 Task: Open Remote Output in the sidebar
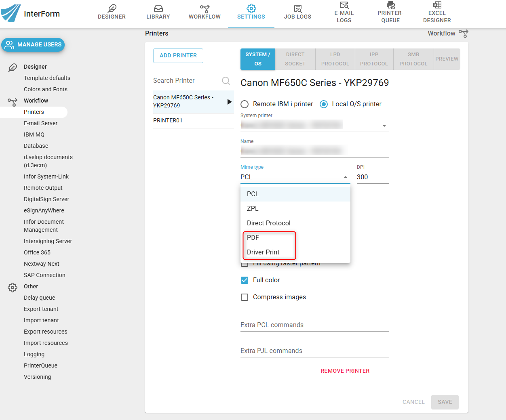point(43,188)
